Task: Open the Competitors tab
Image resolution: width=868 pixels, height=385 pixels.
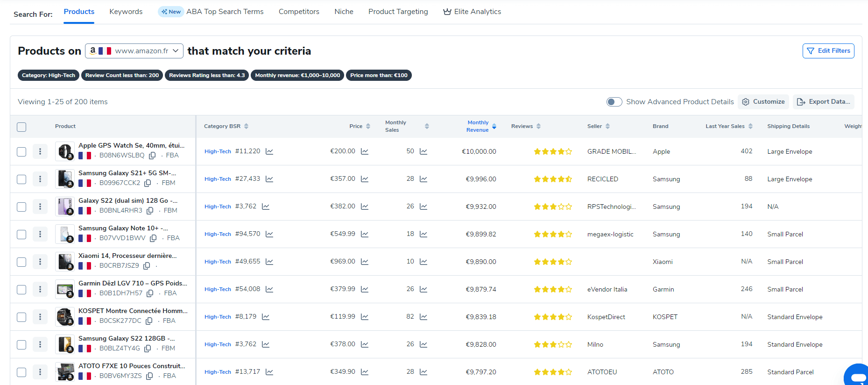Action: (x=299, y=12)
